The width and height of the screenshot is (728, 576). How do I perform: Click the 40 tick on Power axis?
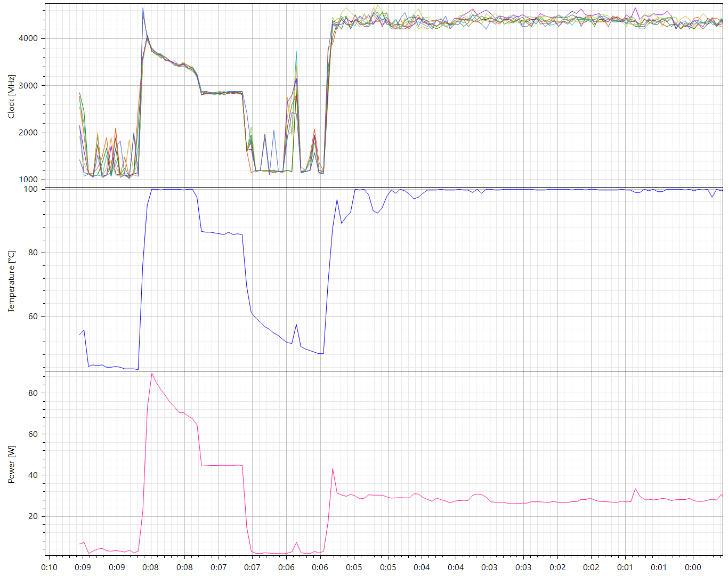pos(33,475)
